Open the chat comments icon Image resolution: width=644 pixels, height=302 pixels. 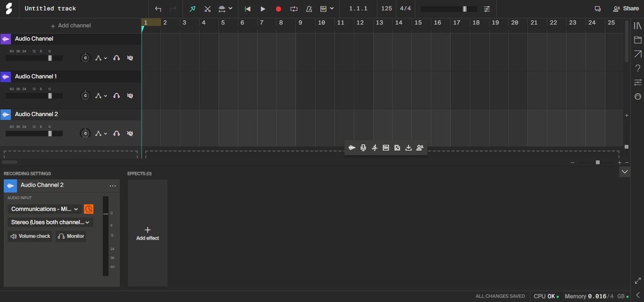coord(598,9)
